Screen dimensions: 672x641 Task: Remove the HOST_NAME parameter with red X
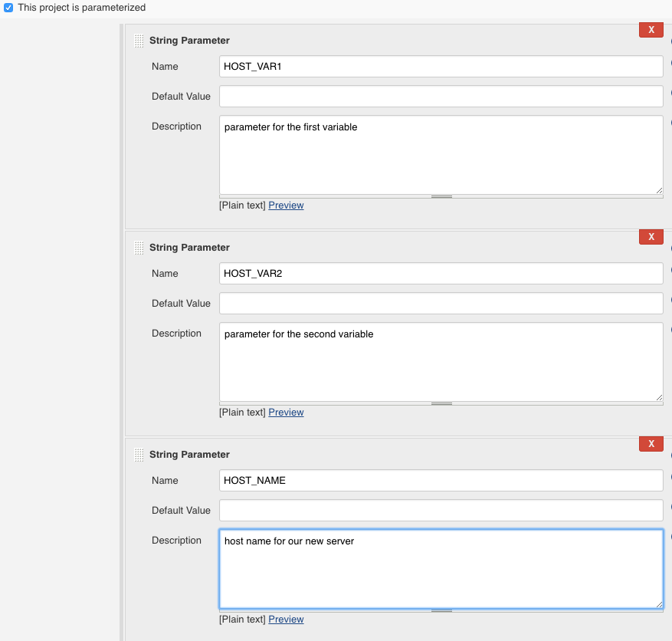pyautogui.click(x=651, y=444)
